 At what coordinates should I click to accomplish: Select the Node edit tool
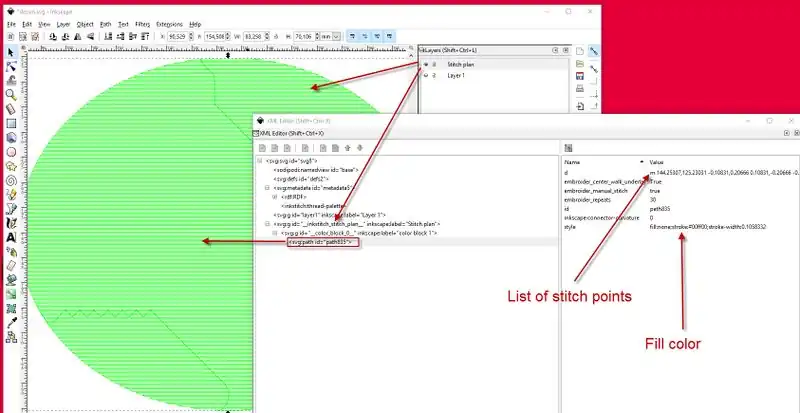pyautogui.click(x=11, y=66)
